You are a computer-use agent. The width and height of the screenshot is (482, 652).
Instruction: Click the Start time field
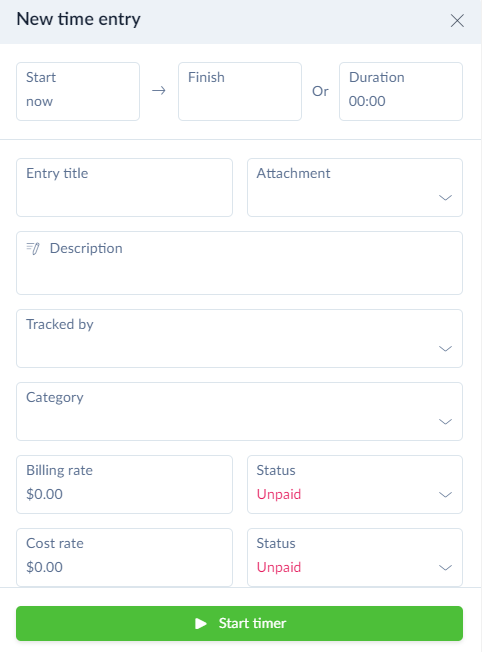78,91
